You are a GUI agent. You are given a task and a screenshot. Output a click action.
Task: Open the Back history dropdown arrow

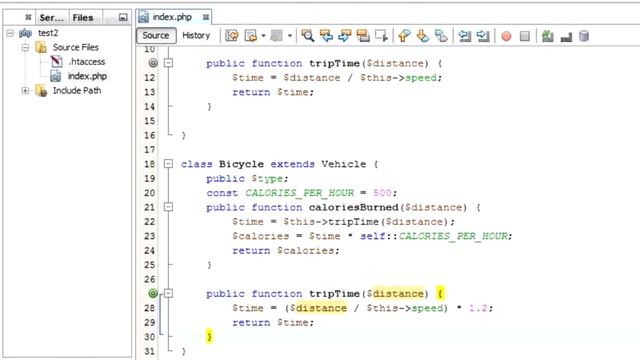[263, 36]
